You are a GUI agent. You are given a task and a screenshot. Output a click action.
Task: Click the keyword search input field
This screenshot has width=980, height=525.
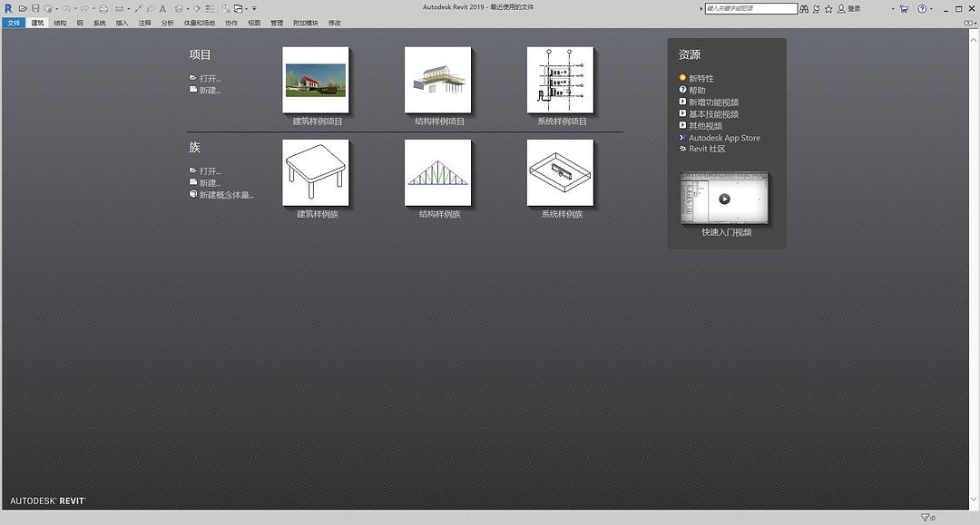tap(751, 8)
